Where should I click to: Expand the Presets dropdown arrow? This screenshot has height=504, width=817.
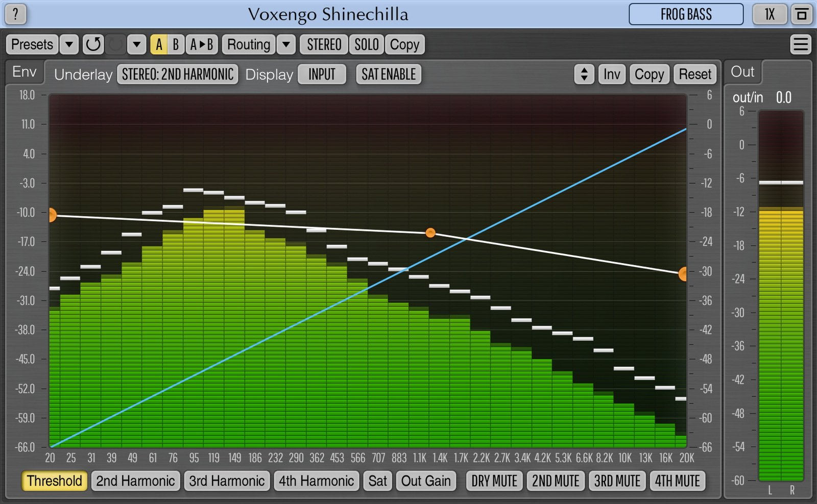coord(69,44)
